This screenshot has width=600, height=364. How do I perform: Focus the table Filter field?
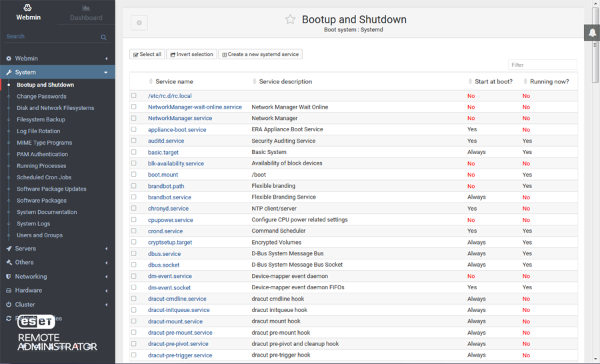click(x=542, y=65)
